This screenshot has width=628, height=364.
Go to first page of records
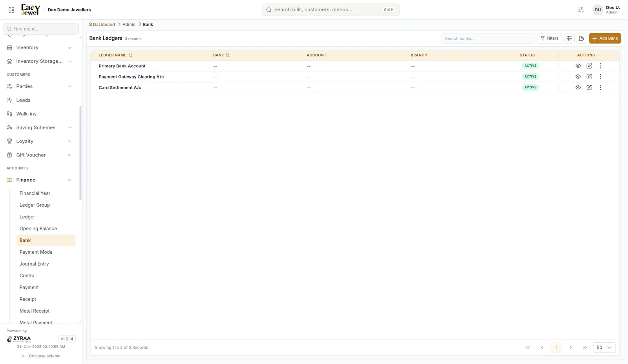pyautogui.click(x=528, y=348)
